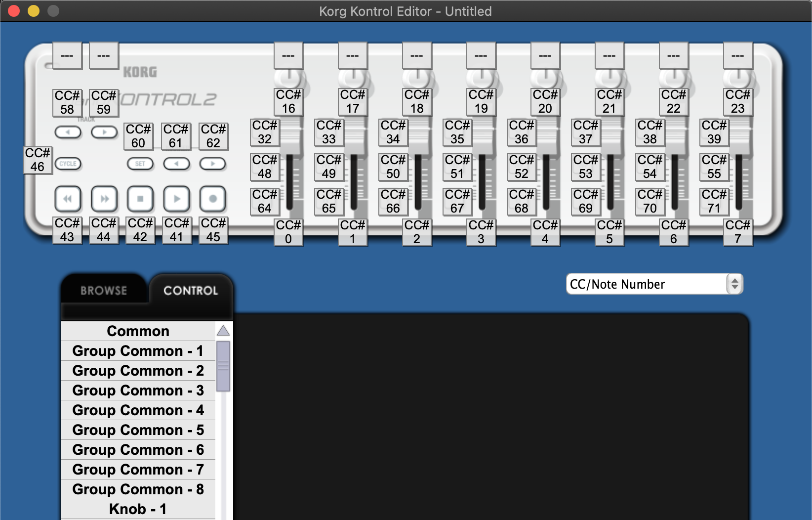Select the CC# 22 knob label
The width and height of the screenshot is (812, 520).
[x=674, y=102]
